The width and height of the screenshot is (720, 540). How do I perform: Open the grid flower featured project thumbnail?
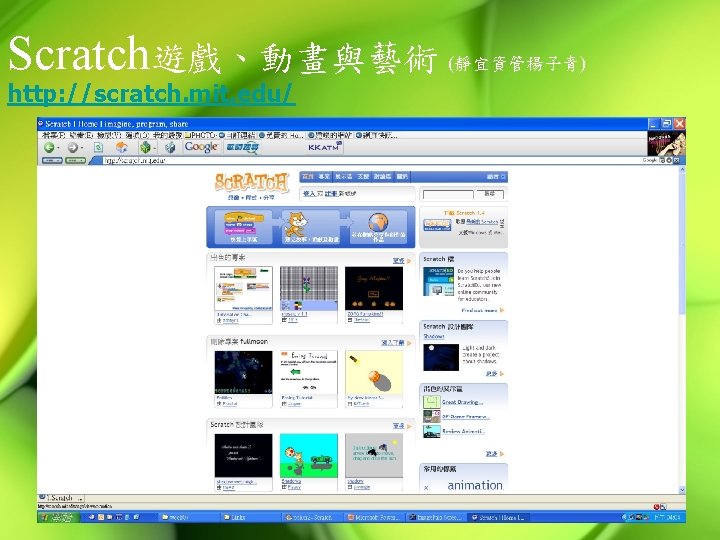(x=309, y=288)
